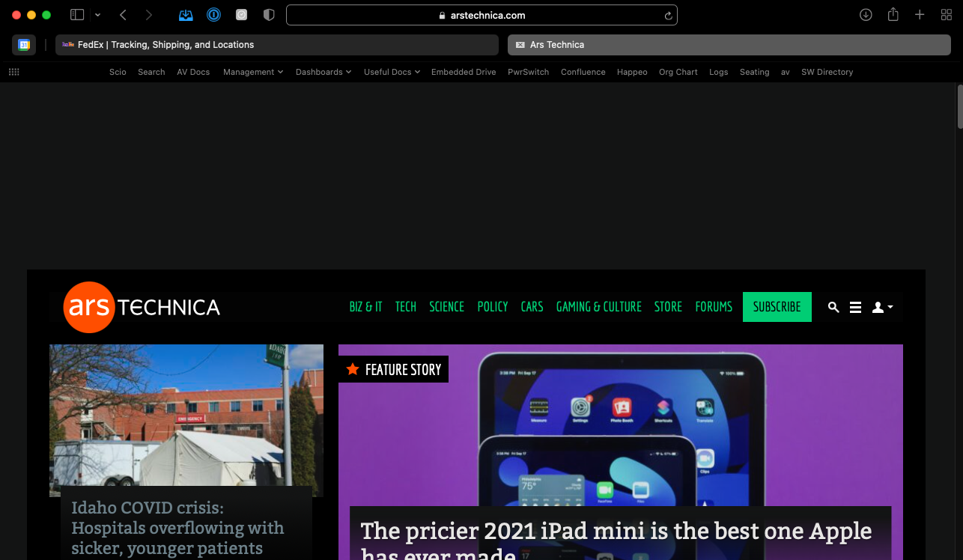The image size is (963, 560).
Task: Click the Ars Technica logo
Action: tap(142, 307)
